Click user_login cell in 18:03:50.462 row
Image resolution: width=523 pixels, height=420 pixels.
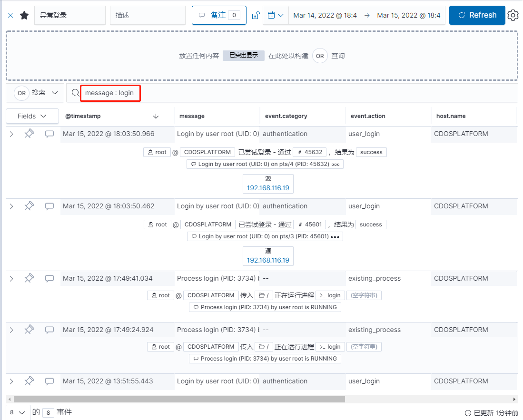pyautogui.click(x=364, y=206)
